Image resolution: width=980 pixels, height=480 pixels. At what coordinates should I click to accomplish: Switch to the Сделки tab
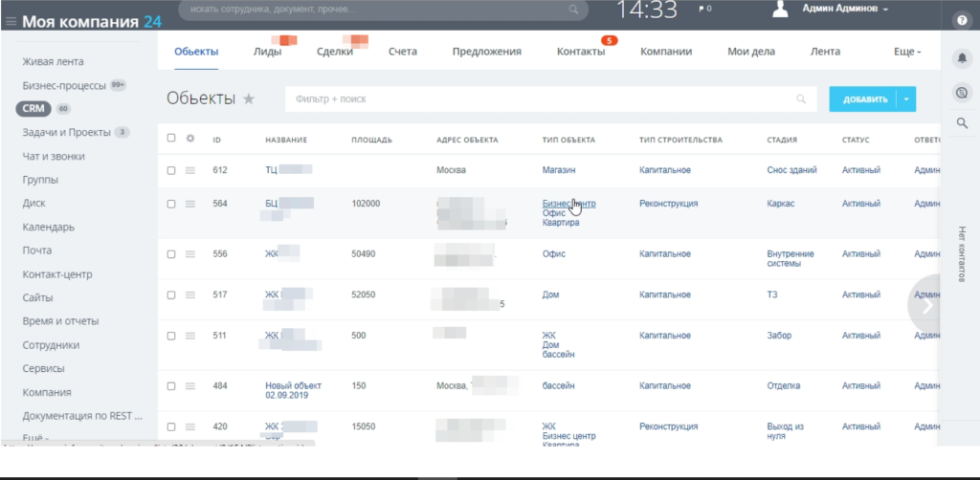(x=335, y=52)
